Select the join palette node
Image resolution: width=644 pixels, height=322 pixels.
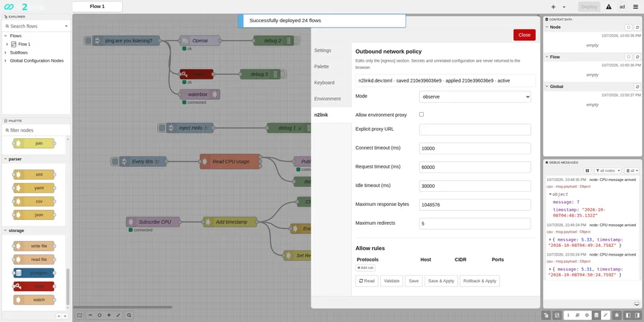pyautogui.click(x=34, y=144)
